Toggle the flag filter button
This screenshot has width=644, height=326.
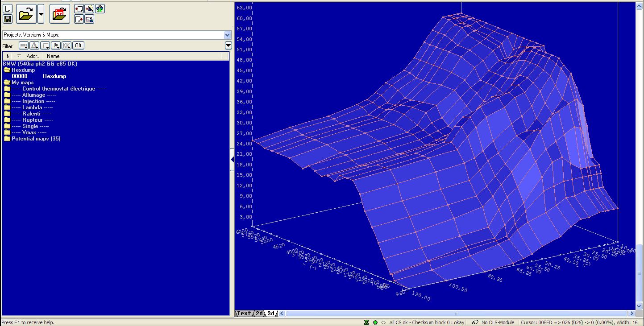tap(56, 45)
